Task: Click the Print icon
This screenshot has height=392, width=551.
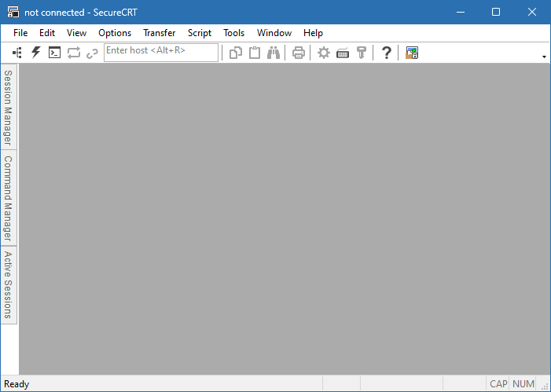Action: [x=299, y=53]
